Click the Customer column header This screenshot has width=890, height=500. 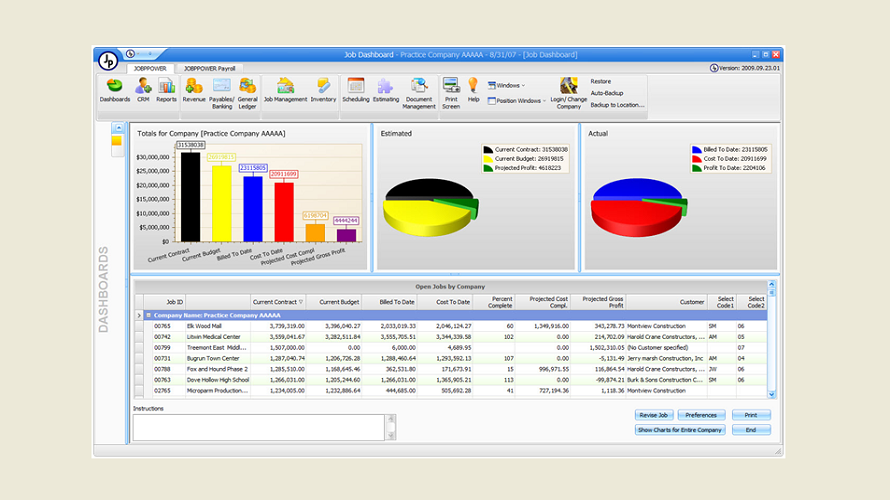click(667, 302)
